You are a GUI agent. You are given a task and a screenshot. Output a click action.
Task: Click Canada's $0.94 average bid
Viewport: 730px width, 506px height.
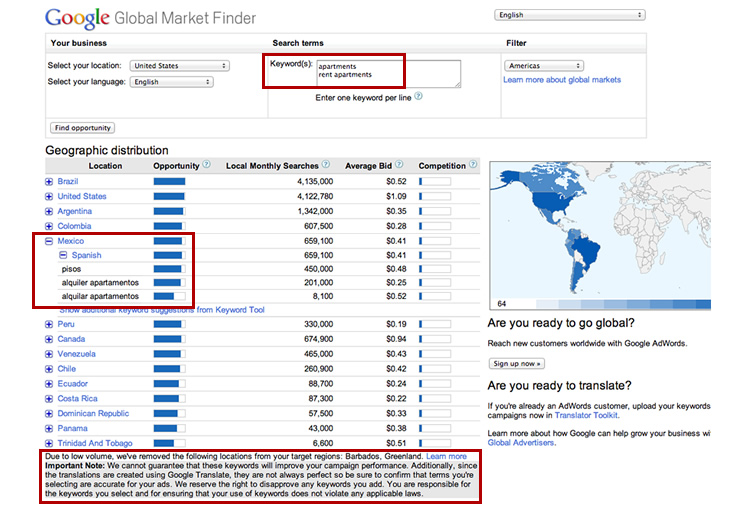coord(396,339)
